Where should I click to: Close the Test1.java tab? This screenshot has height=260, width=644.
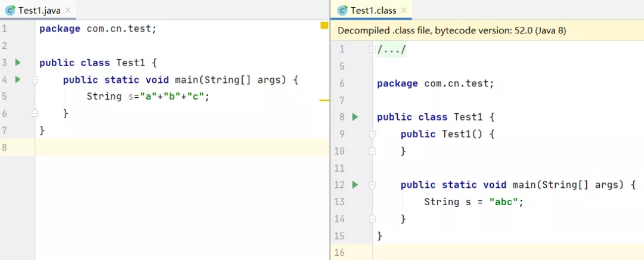coord(68,10)
